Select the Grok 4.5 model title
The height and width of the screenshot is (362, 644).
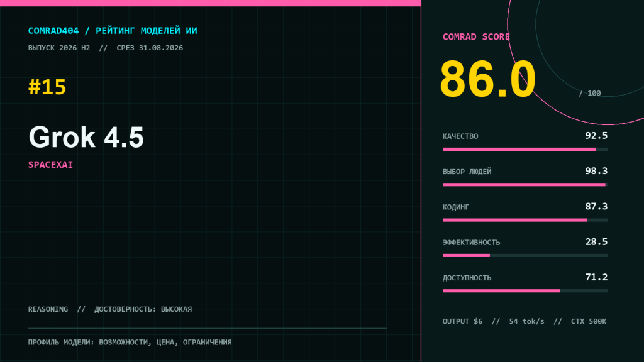pos(86,137)
